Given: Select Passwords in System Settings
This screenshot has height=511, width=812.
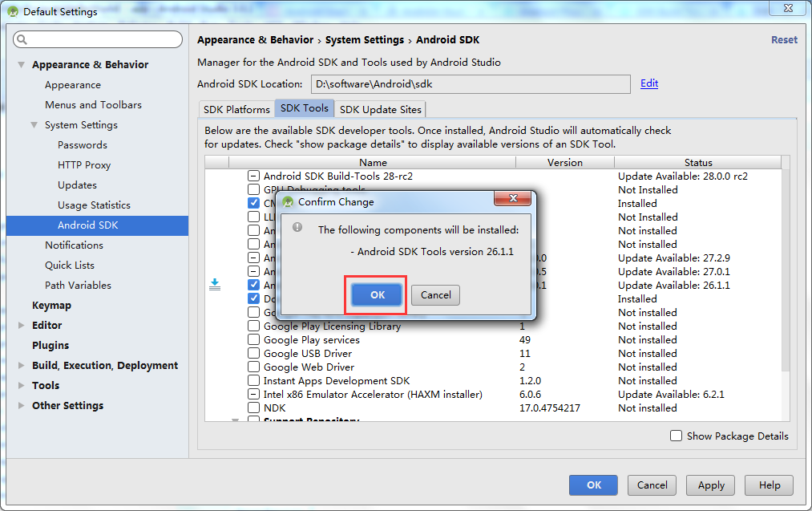Looking at the screenshot, I should pyautogui.click(x=83, y=145).
